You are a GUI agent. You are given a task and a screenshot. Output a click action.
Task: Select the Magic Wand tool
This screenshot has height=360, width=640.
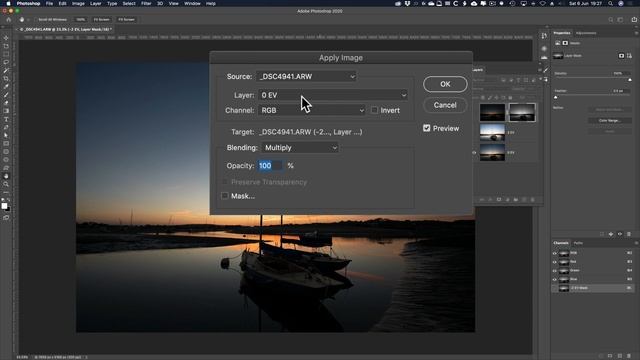[x=6, y=70]
